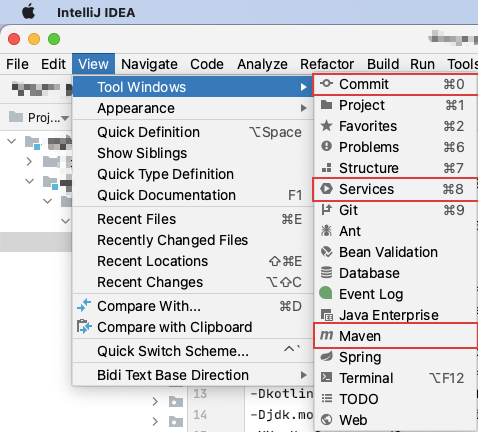478x432 pixels.
Task: Click the Services play icon
Action: click(326, 189)
